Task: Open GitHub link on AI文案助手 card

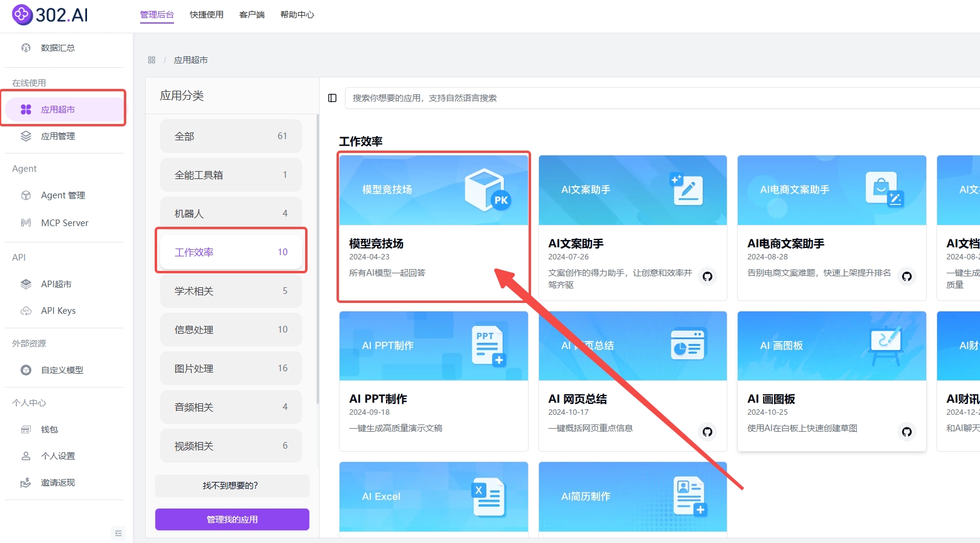Action: [708, 276]
